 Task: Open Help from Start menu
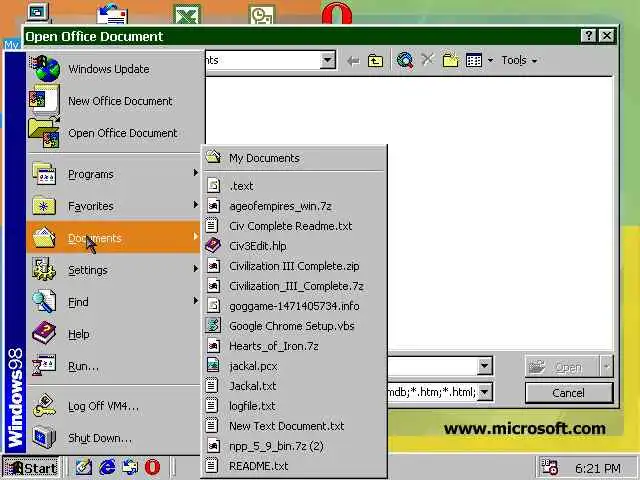pyautogui.click(x=115, y=334)
